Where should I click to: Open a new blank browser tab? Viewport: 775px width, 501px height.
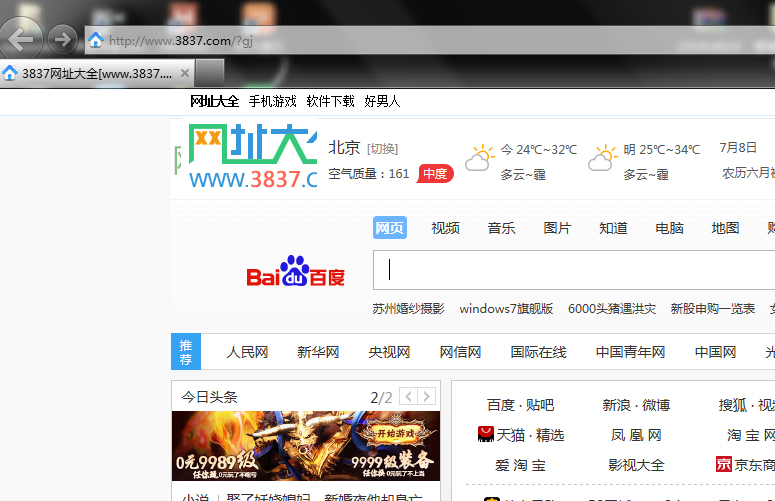click(210, 73)
